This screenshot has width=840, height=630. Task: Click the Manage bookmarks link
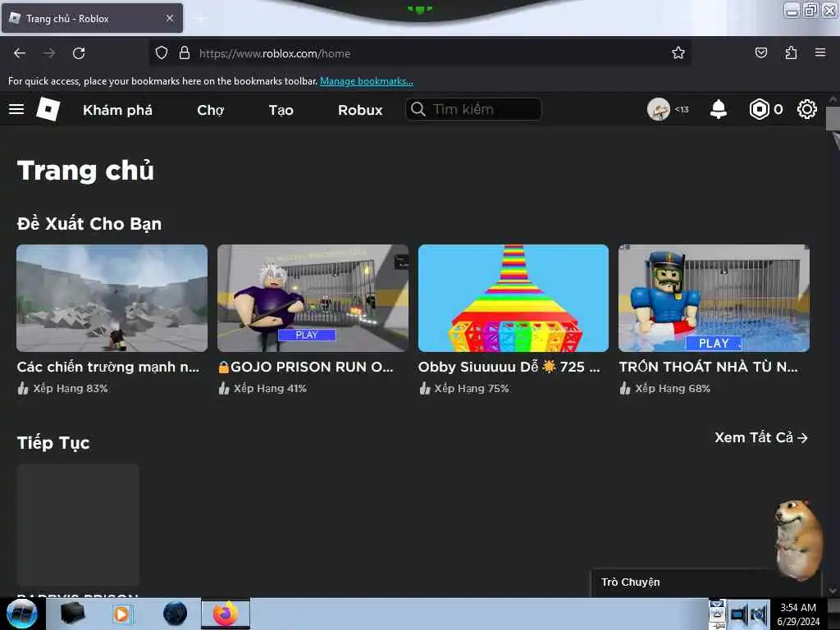367,81
